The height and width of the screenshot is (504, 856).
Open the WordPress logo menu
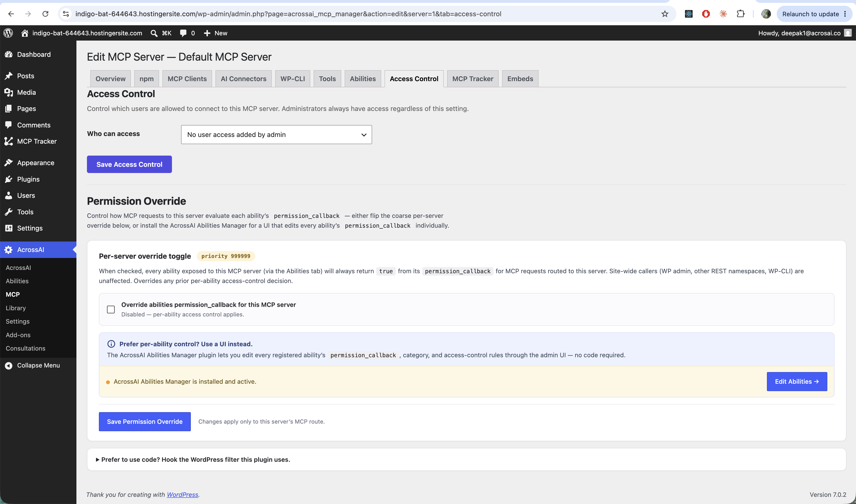coord(8,33)
